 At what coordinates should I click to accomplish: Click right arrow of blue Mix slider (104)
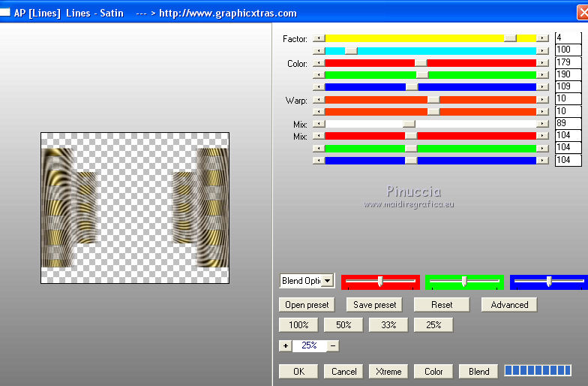[x=542, y=161]
